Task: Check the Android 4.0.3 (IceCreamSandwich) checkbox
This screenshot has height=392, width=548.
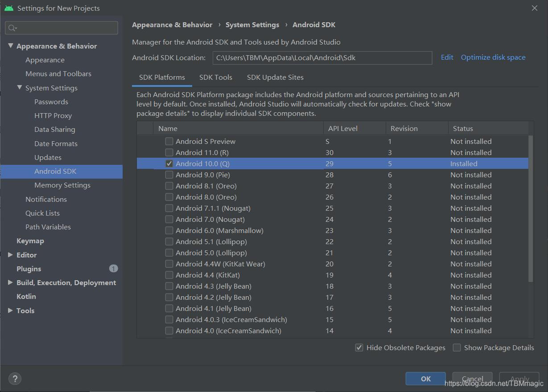Action: (x=169, y=319)
